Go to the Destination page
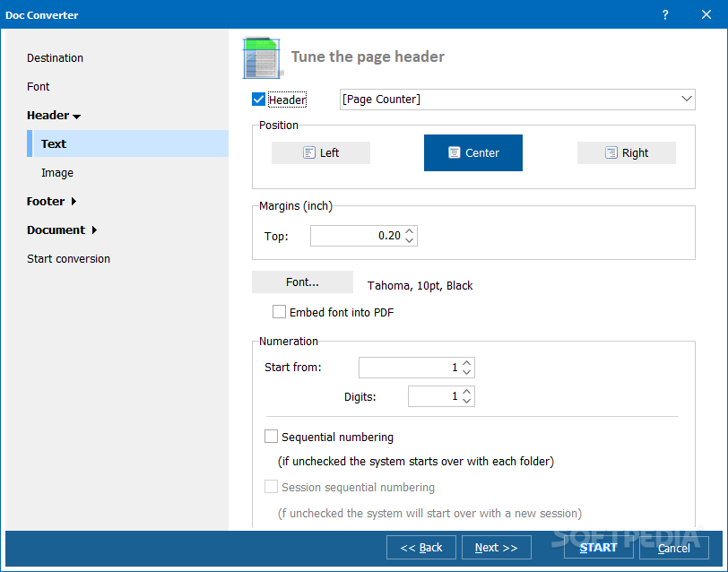The height and width of the screenshot is (572, 728). click(55, 58)
